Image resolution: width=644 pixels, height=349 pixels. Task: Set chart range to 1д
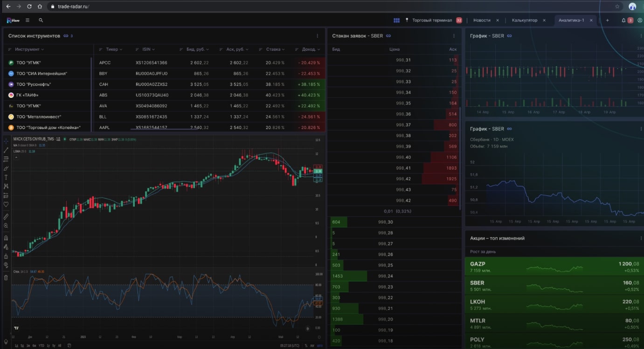coord(16,345)
